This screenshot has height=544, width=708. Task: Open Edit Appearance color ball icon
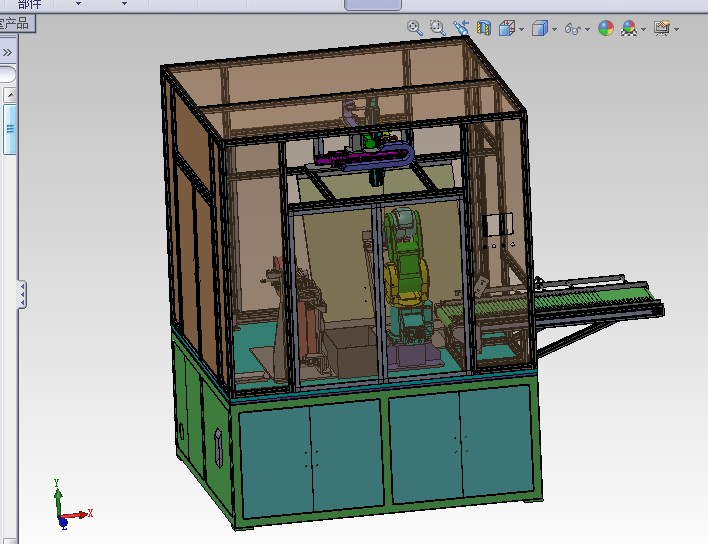(x=606, y=28)
